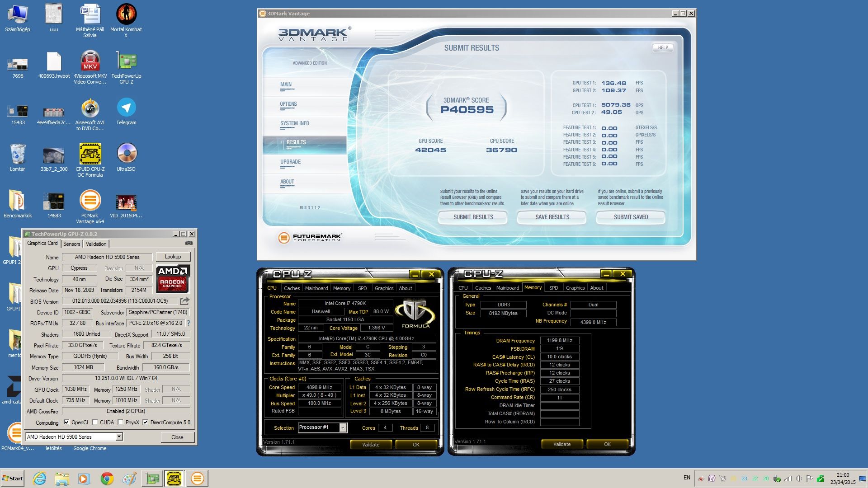The width and height of the screenshot is (868, 488).
Task: Open the Mainboard tab in left CPU-Z
Action: click(316, 288)
